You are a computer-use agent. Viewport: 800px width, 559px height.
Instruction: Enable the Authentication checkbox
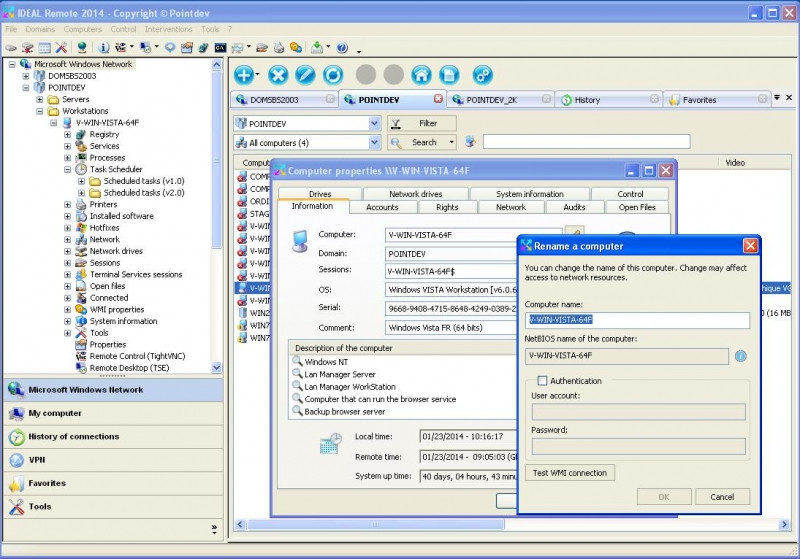(542, 380)
